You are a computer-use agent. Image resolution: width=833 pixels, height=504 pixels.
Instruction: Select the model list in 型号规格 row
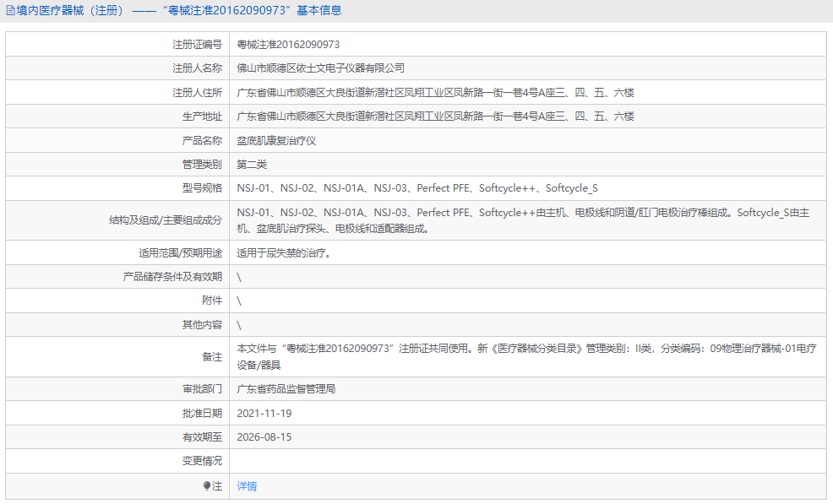tap(417, 188)
